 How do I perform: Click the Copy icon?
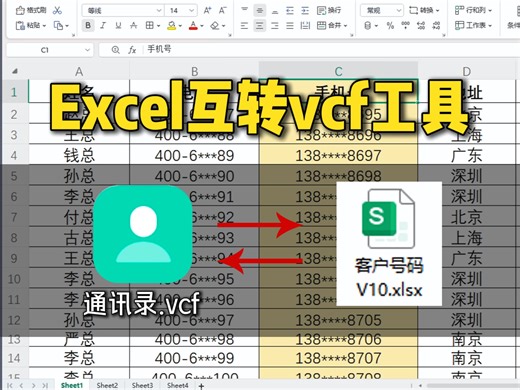pos(58,25)
